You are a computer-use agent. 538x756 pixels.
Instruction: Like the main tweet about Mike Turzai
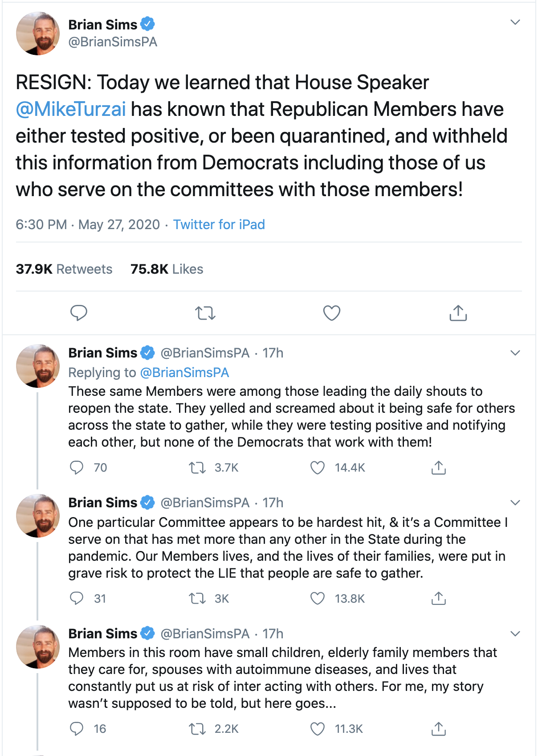(x=331, y=313)
